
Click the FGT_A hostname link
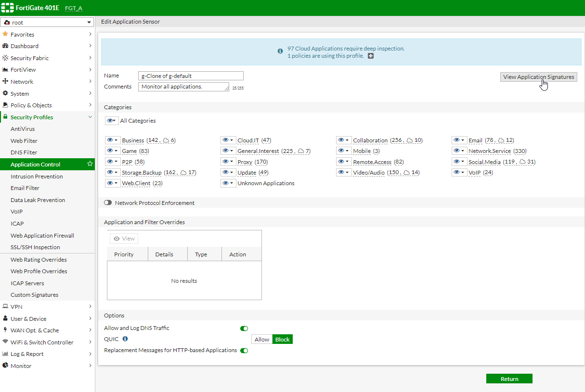pos(74,8)
